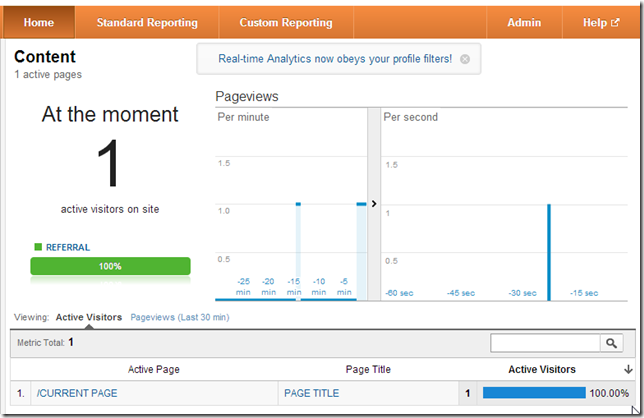
Task: Click the Page Title column header
Action: tap(368, 370)
